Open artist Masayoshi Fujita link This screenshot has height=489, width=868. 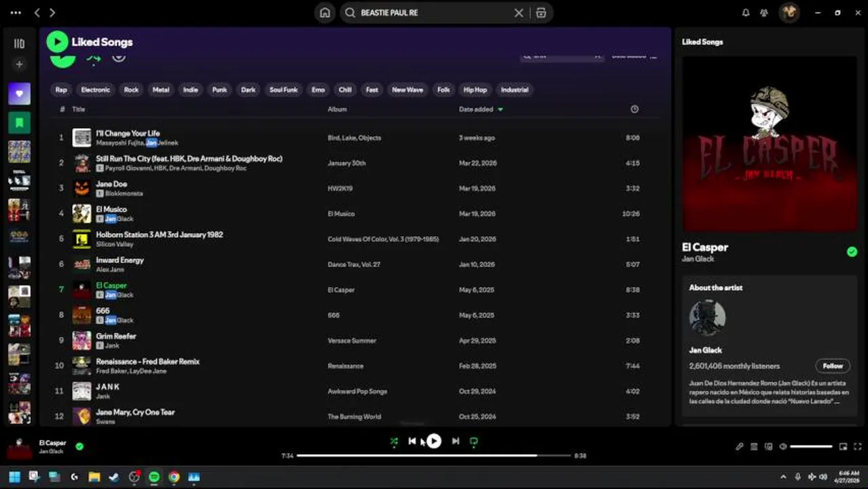tap(119, 143)
